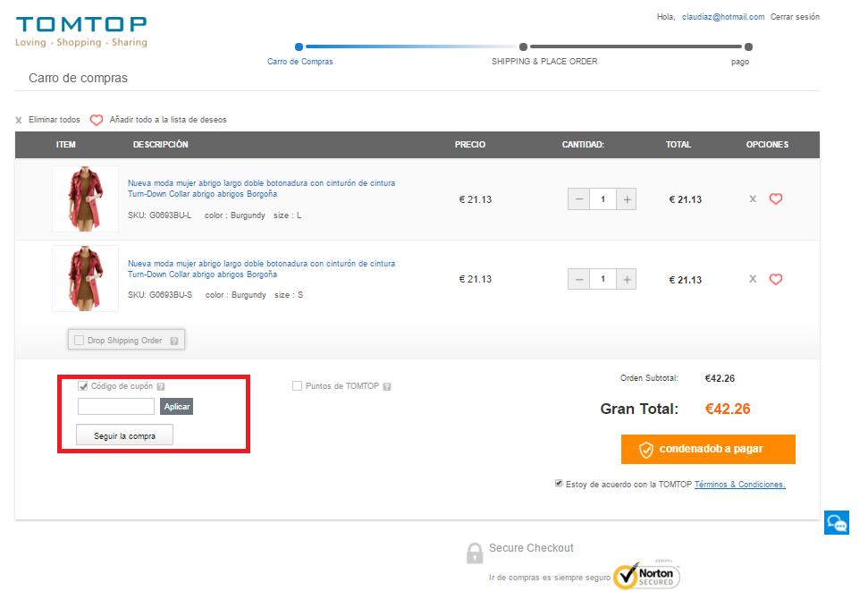The width and height of the screenshot is (868, 591).
Task: Click the shield icon on pay button
Action: [646, 450]
